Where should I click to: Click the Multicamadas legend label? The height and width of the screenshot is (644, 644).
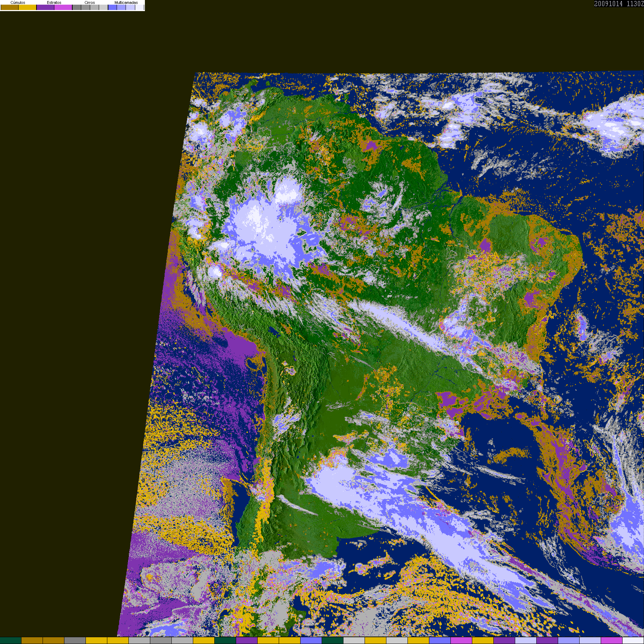(x=126, y=3)
